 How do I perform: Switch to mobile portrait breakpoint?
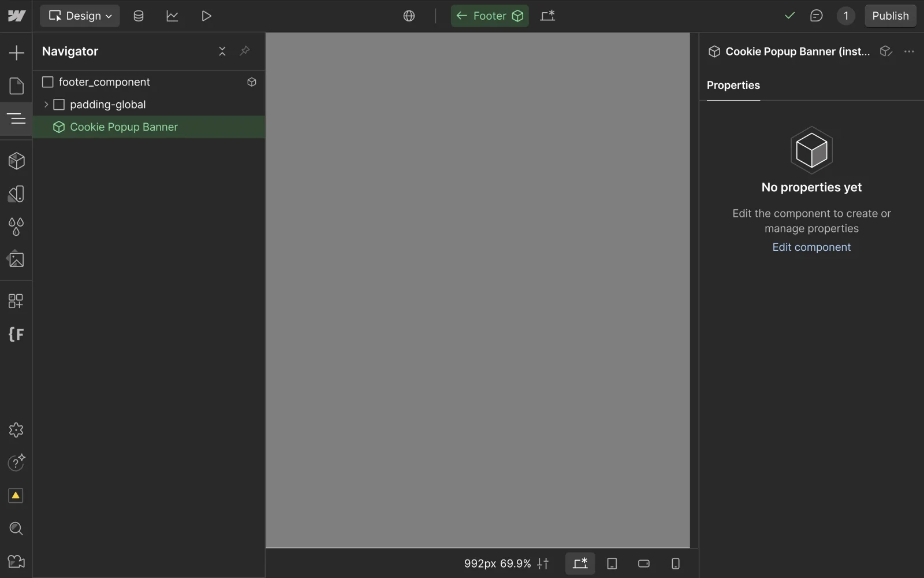pyautogui.click(x=675, y=564)
